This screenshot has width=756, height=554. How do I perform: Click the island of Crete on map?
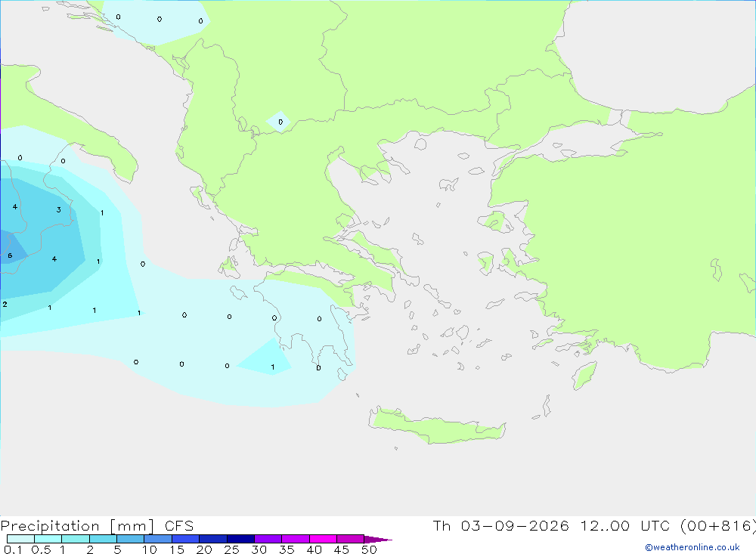[x=436, y=426]
